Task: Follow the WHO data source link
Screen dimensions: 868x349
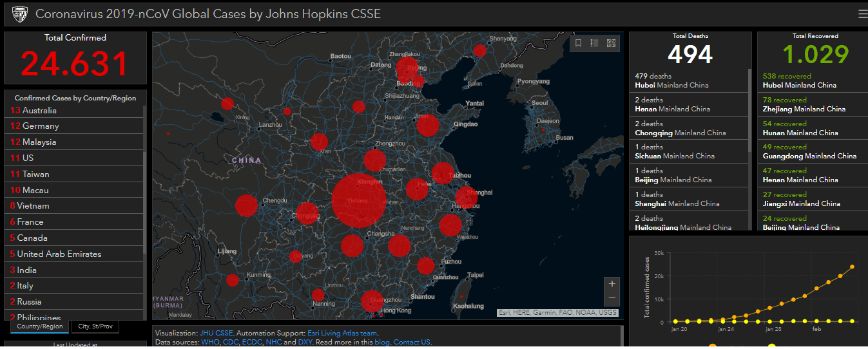Action: tap(210, 342)
